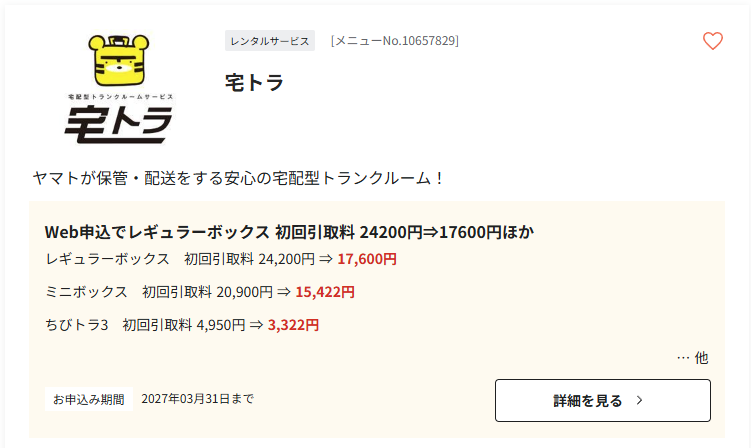Image resolution: width=751 pixels, height=448 pixels.
Task: Select the レギュラーボックス 初回引取料 24,200円 line
Action: (x=221, y=259)
